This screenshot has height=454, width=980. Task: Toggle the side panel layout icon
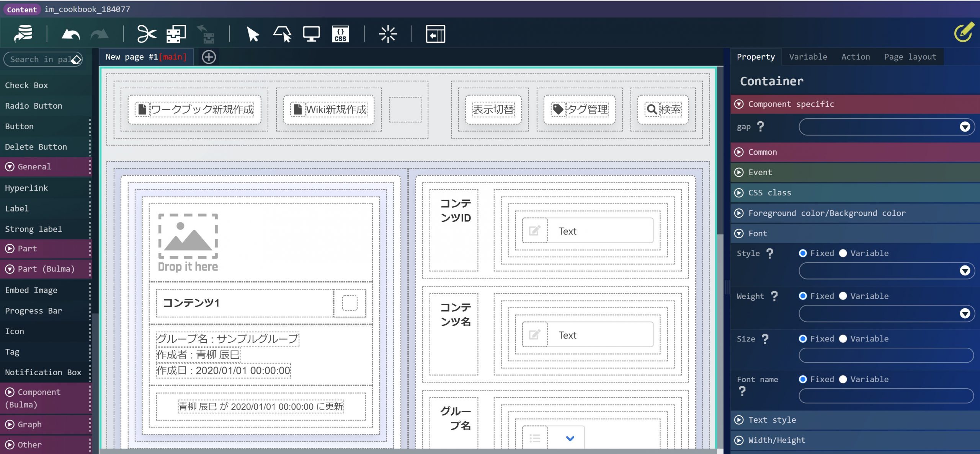[x=435, y=34]
